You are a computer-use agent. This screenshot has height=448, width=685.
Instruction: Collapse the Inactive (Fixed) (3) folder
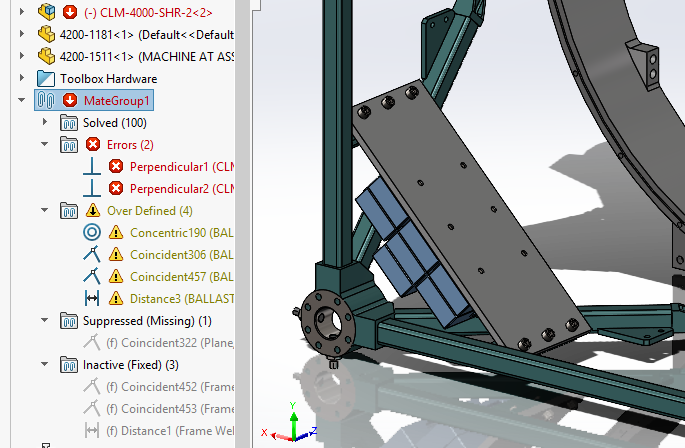click(44, 364)
